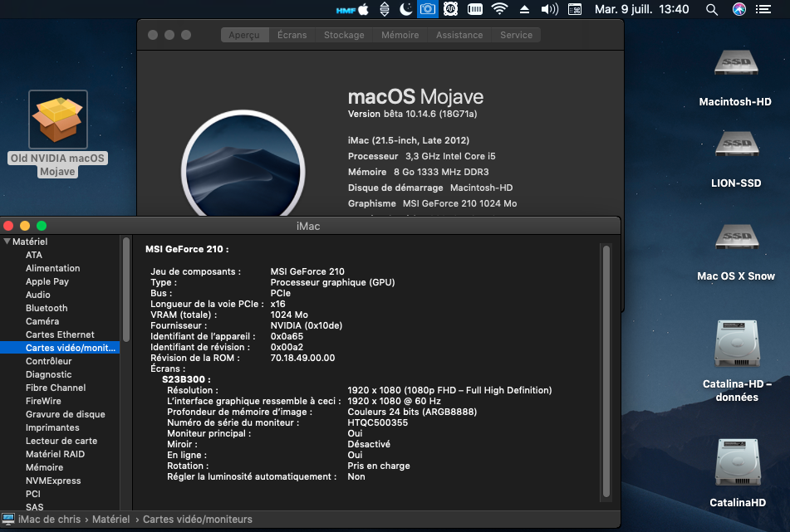Select Cartes vidéo/moniteurs in the sidebar
790x532 pixels.
[x=60, y=348]
